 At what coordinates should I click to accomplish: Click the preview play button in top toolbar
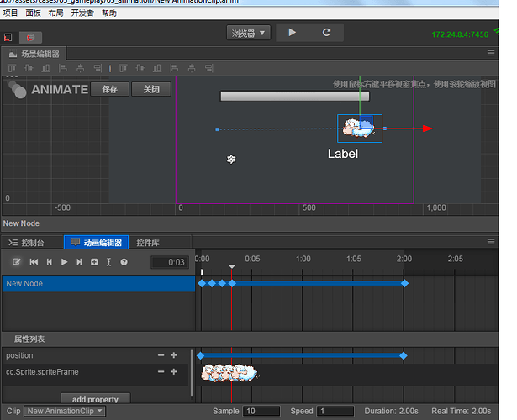pyautogui.click(x=292, y=32)
